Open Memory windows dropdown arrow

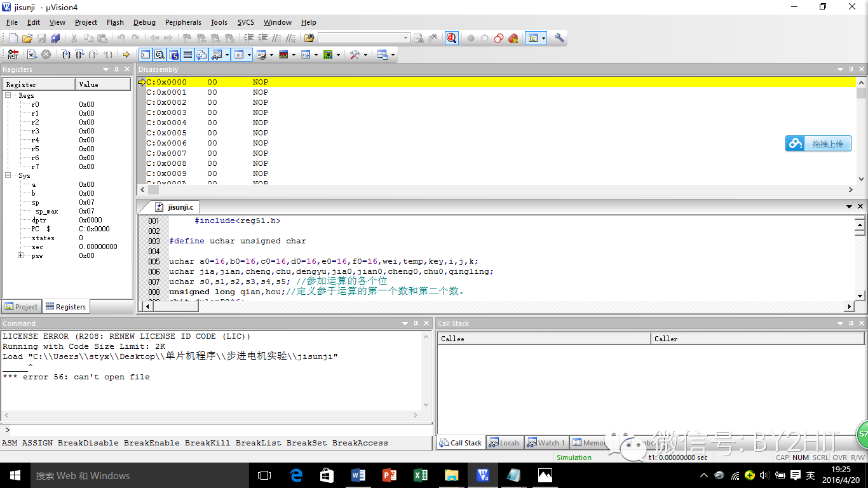pyautogui.click(x=249, y=55)
